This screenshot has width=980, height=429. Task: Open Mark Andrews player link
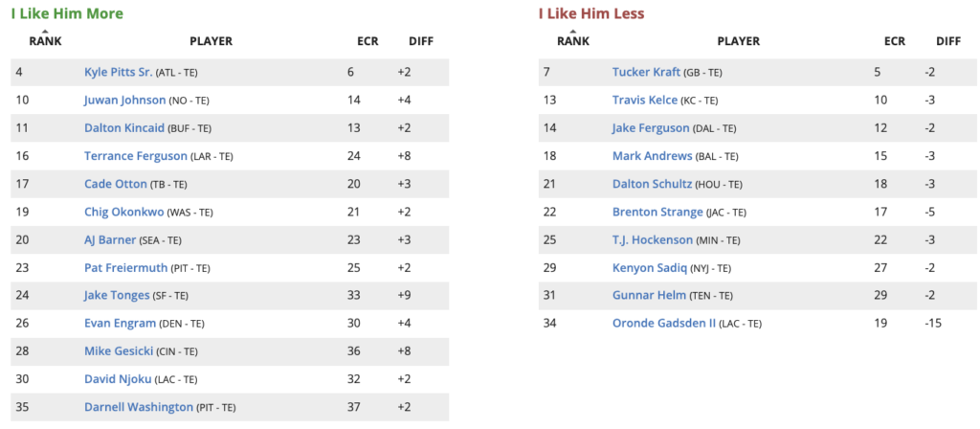(x=653, y=156)
